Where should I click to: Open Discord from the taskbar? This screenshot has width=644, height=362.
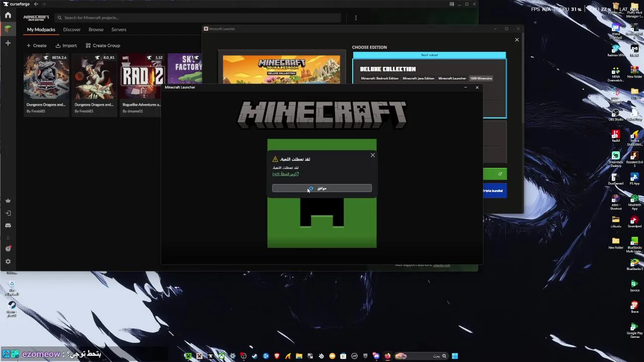[x=376, y=356]
